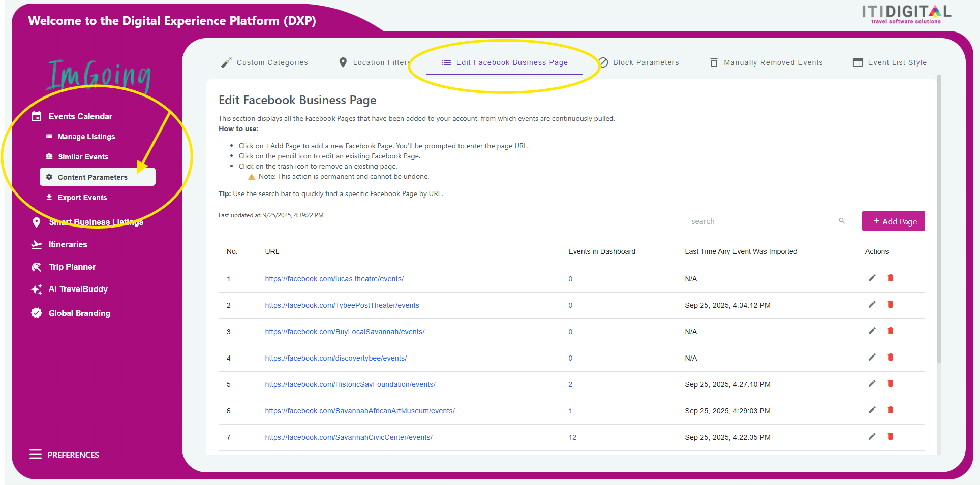Open PREFERENCES at the sidebar bottom

coord(73,455)
